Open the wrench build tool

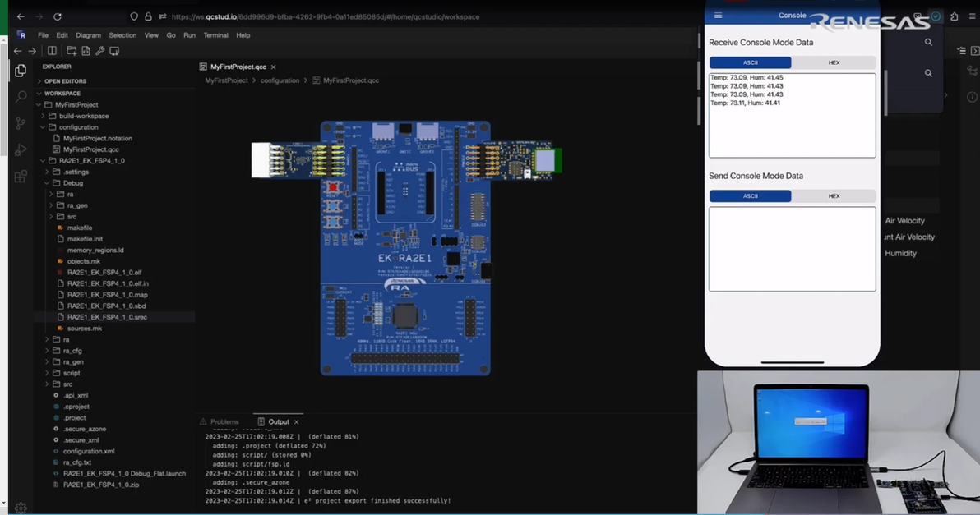[x=100, y=51]
